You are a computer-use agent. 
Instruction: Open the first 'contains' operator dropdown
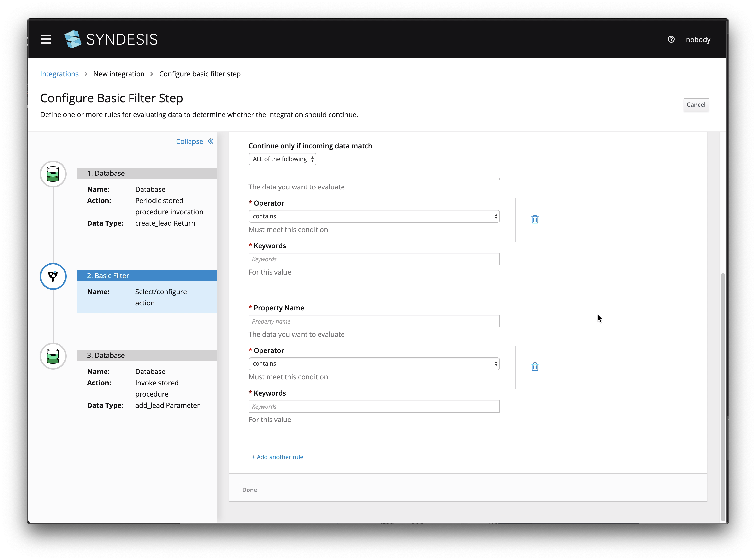(x=374, y=216)
